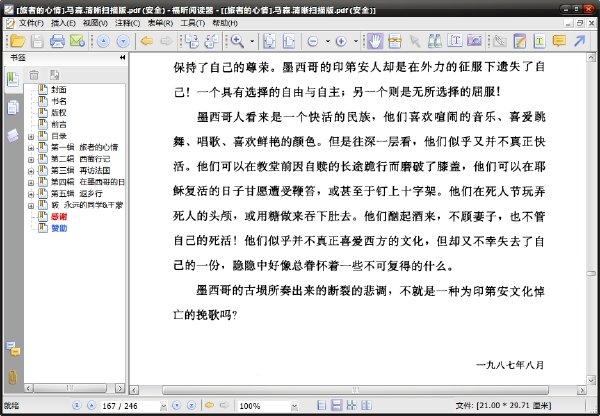This screenshot has height=416, width=600.
Task: Switch to Bookmarks panel tab icon
Action: (x=13, y=80)
